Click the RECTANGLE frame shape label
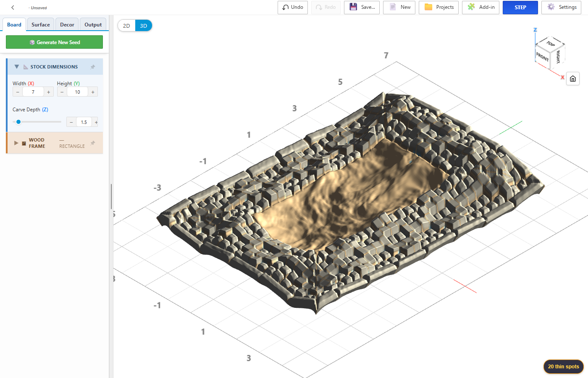 (72, 146)
